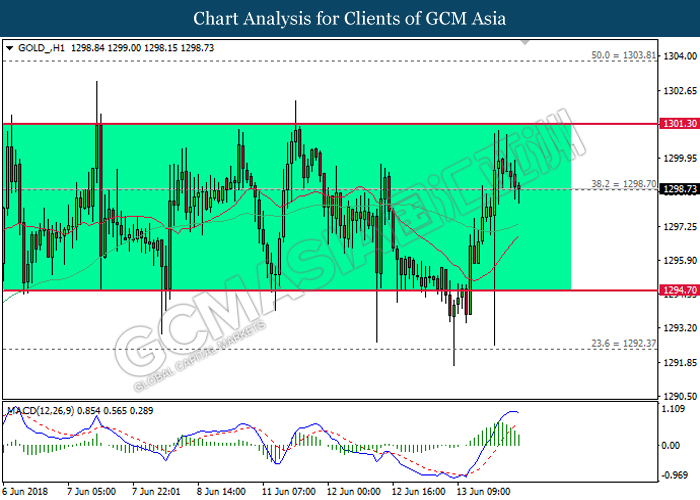This screenshot has height=500, width=700.
Task: Click the 8 Jun 14:00 time marker
Action: [221, 491]
